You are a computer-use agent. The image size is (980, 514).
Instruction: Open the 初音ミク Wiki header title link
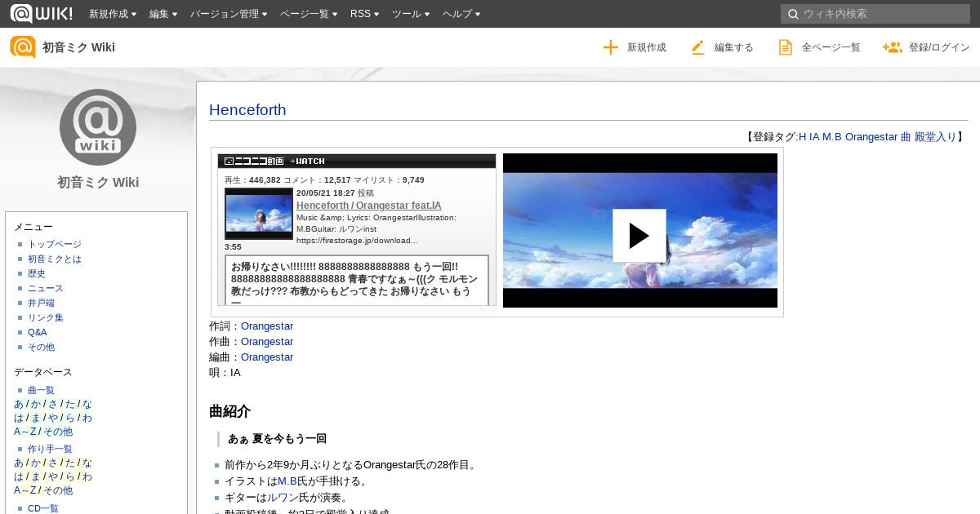pos(78,47)
